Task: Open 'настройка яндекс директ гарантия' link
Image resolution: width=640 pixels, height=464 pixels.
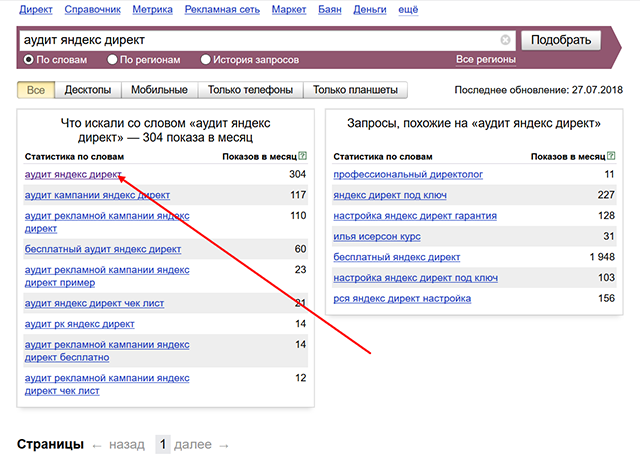Action: (x=415, y=215)
